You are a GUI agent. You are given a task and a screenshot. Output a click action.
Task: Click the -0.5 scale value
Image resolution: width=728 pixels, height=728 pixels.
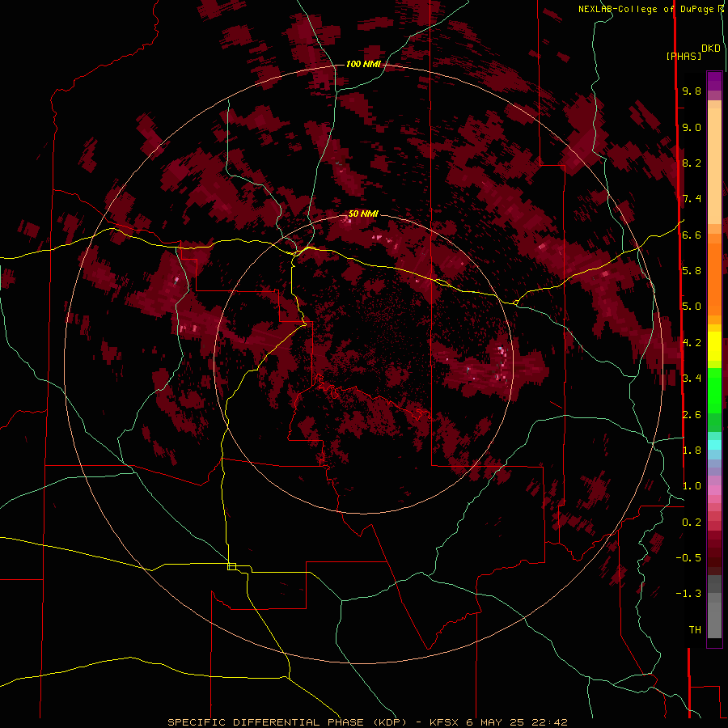coord(688,558)
